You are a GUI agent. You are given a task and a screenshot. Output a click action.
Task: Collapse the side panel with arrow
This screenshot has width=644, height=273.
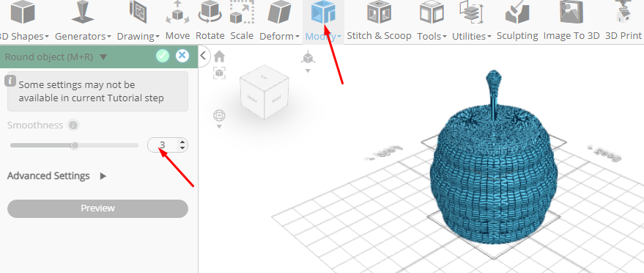pyautogui.click(x=203, y=57)
